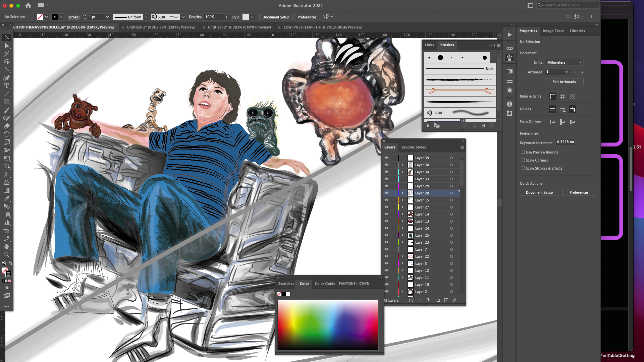Select the Eraser tool
Screen dimensions: 644x362
coord(6,126)
